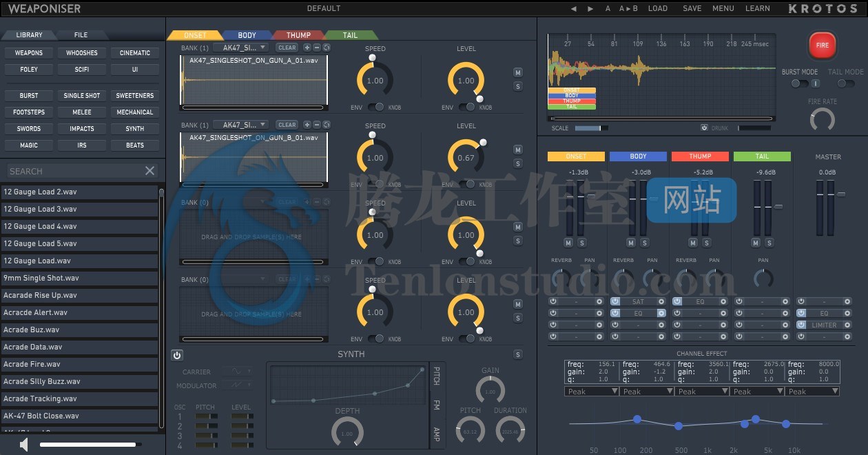Disable the Body EQ effect power toggle
The width and height of the screenshot is (868, 455).
coord(615,313)
